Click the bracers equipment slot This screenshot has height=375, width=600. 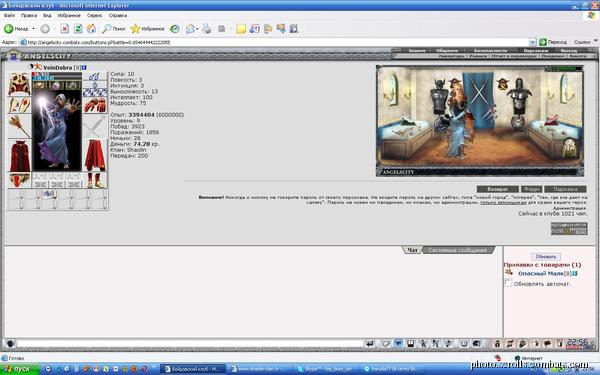19,104
